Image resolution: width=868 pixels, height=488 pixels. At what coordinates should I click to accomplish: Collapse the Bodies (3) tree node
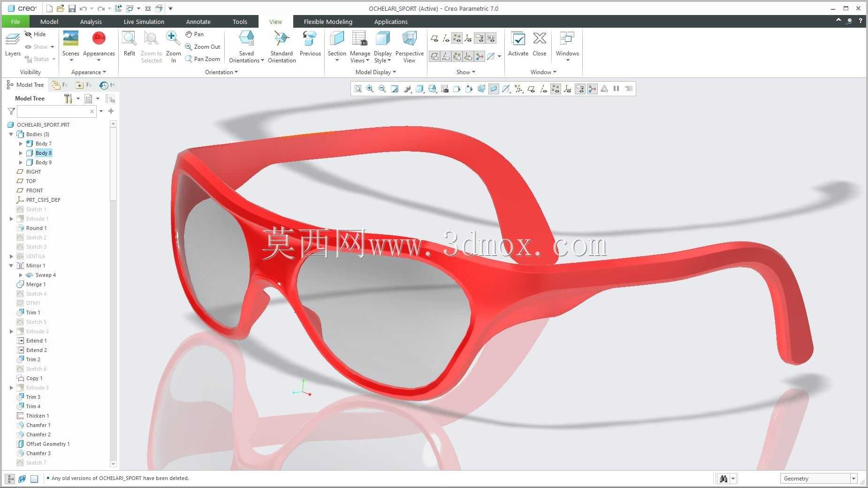click(11, 134)
